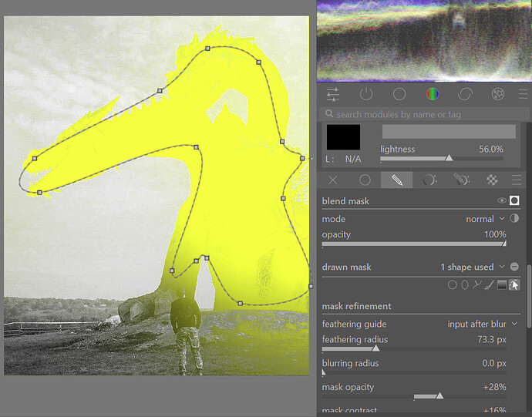Add a circle shape to drawn mask

coord(453,284)
